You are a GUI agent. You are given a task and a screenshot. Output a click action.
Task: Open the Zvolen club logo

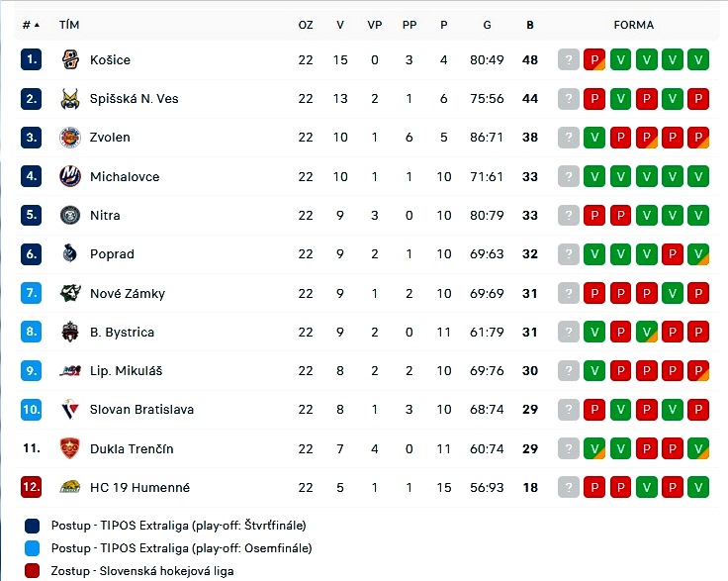(x=70, y=137)
